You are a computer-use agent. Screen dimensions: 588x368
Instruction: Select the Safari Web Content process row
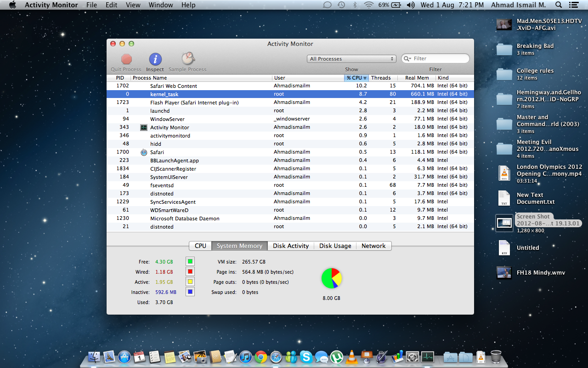tap(290, 86)
